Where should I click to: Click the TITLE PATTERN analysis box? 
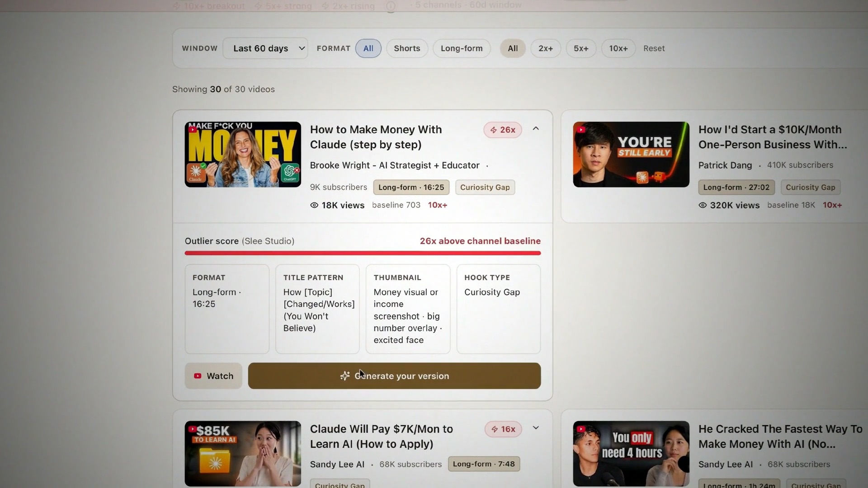coord(317,309)
